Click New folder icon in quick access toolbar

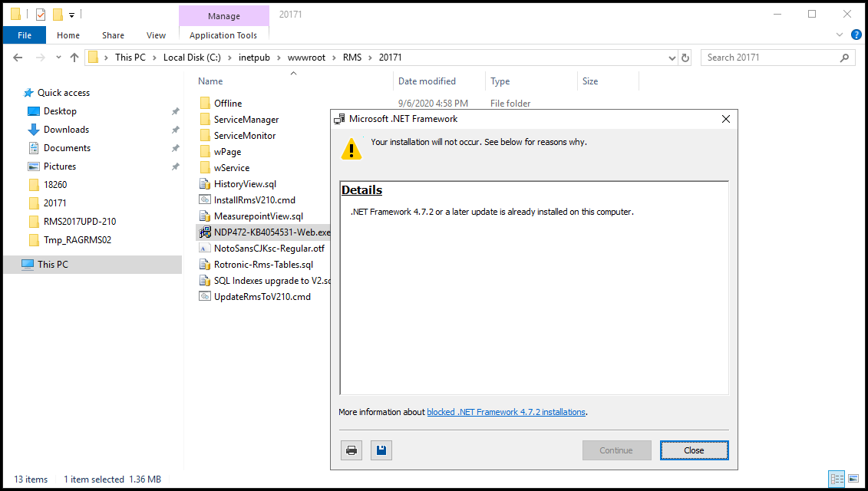[x=58, y=15]
